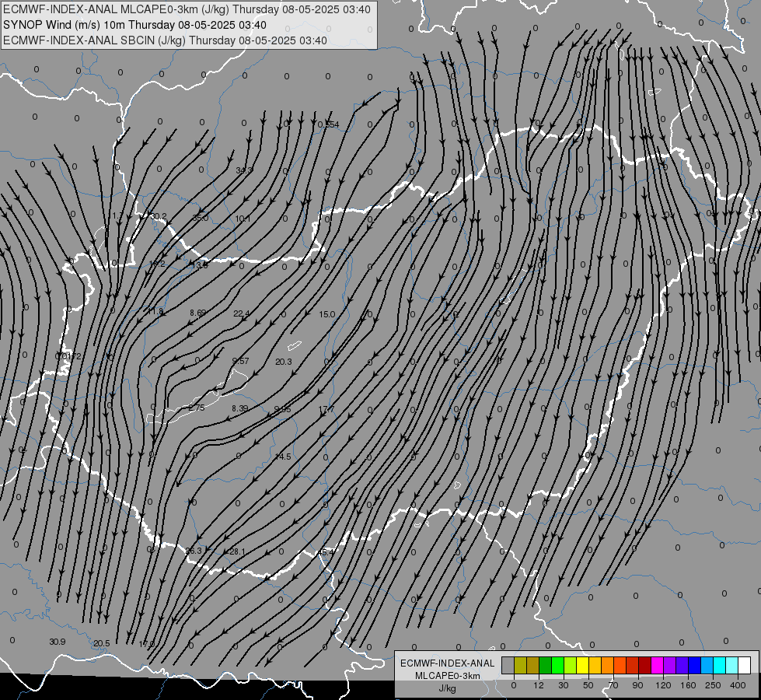Click the gray swatch in the color legend
The image size is (761, 700).
pyautogui.click(x=508, y=665)
